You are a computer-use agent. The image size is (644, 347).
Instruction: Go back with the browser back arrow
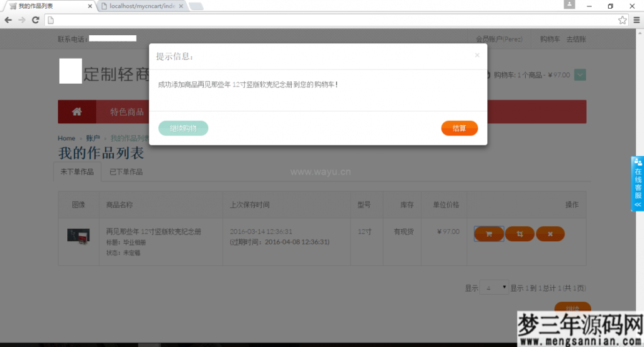click(8, 20)
